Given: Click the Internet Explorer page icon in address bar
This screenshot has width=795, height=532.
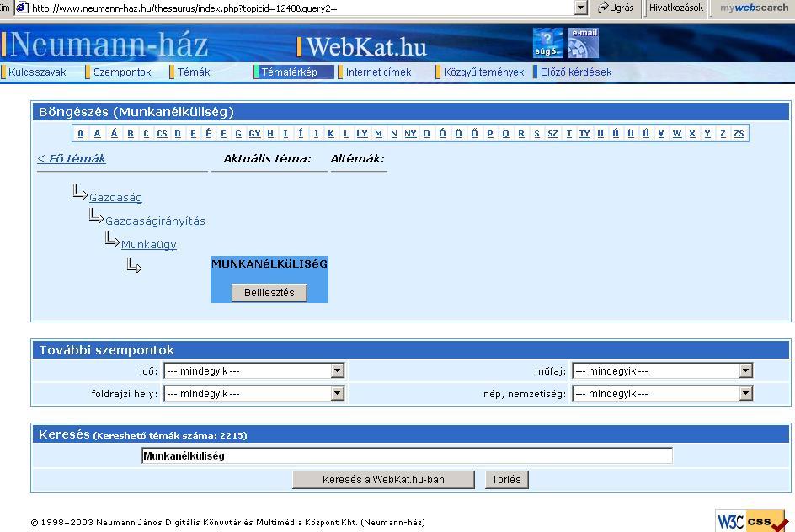Looking at the screenshot, I should coord(22,8).
